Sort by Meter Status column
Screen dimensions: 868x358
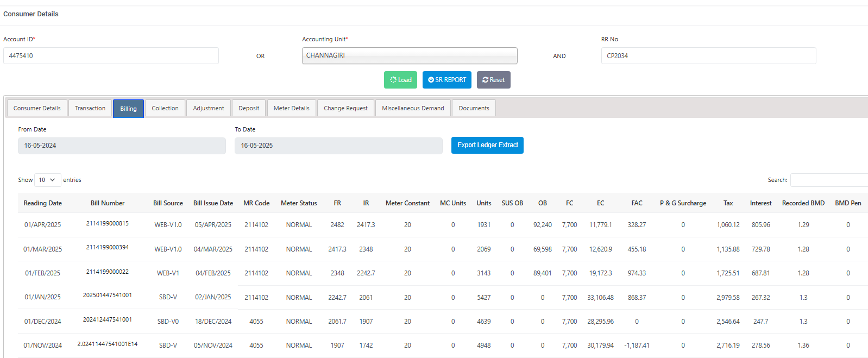pyautogui.click(x=299, y=203)
